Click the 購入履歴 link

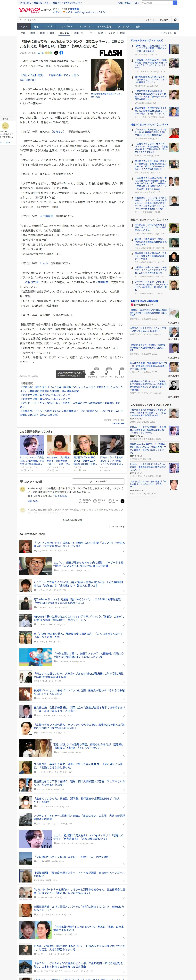[164, 20]
